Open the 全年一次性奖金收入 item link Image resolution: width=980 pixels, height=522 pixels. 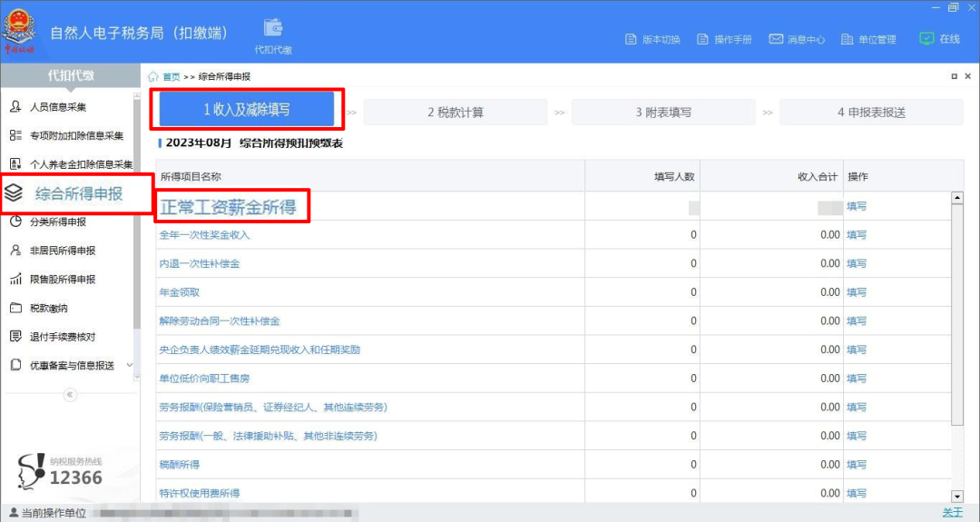pos(204,235)
